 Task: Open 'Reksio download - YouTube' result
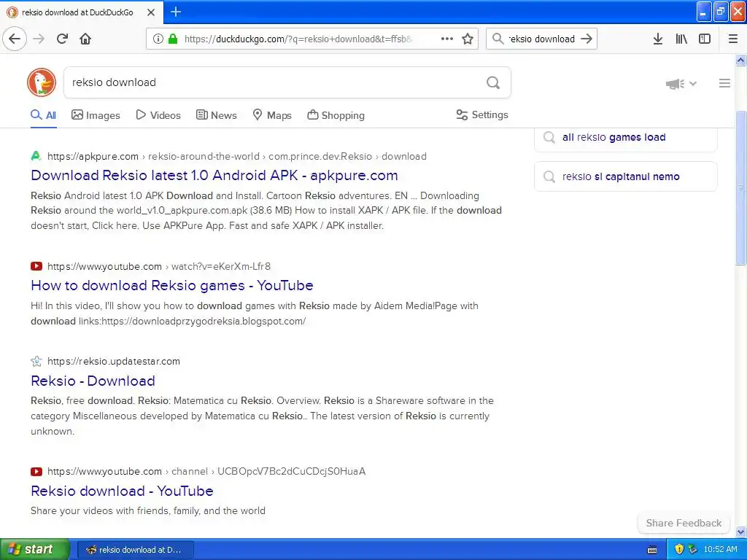[x=122, y=491]
